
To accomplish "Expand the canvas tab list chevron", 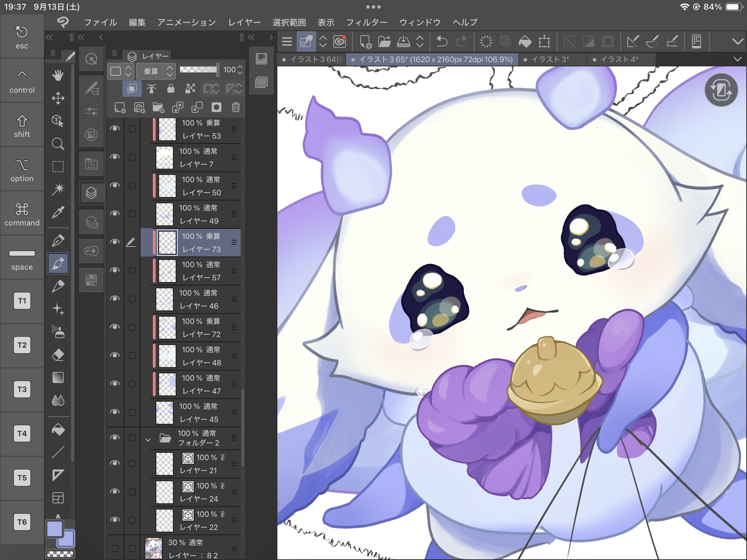I will point(737,59).
